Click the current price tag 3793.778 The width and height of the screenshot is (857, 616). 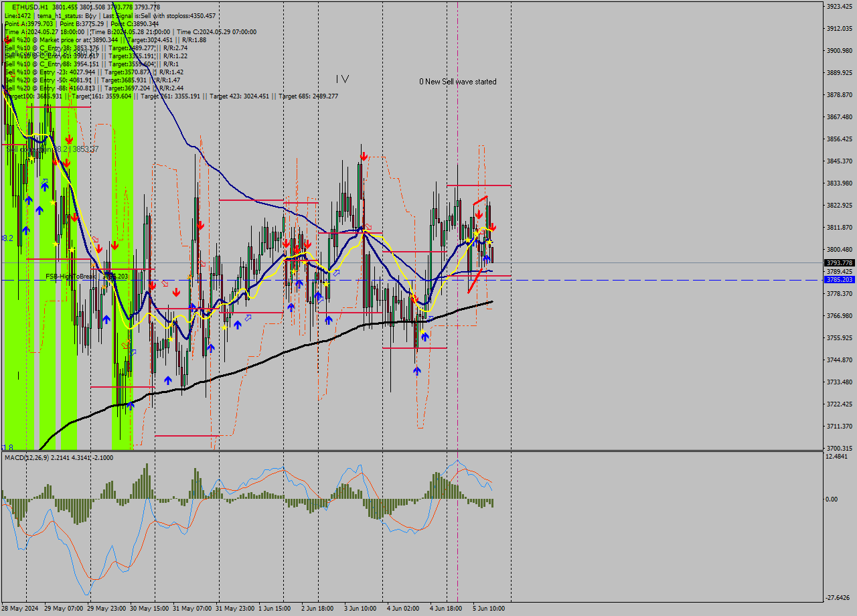point(839,263)
